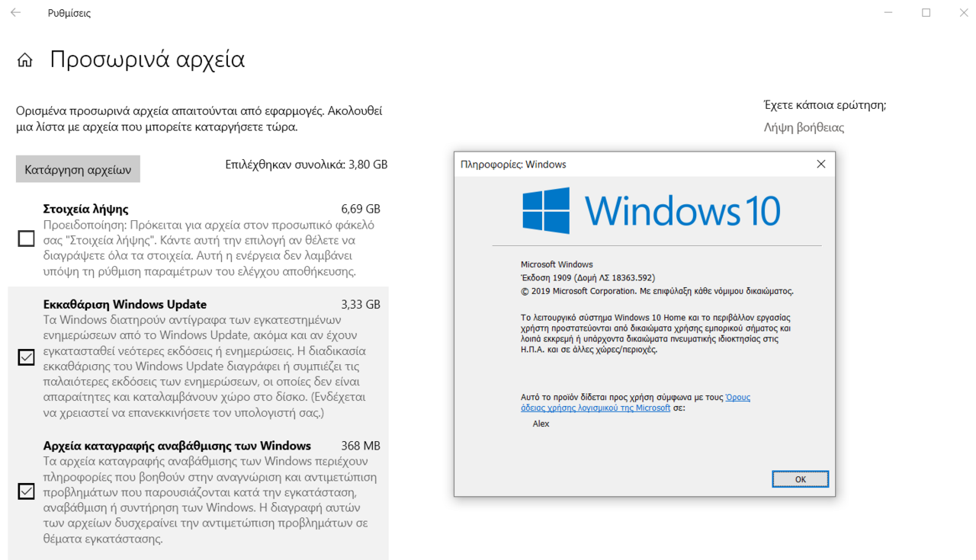Click the Έκδοση 1909 build line
The image size is (976, 560).
pyautogui.click(x=588, y=277)
